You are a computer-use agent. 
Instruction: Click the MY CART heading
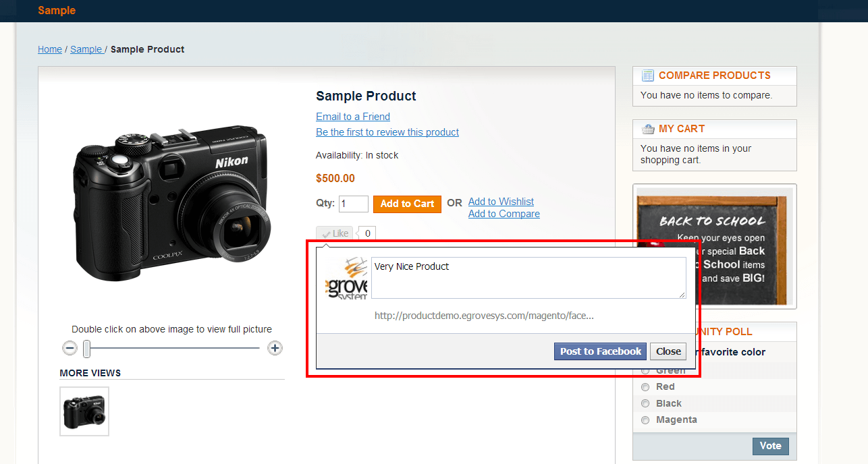[x=682, y=129]
